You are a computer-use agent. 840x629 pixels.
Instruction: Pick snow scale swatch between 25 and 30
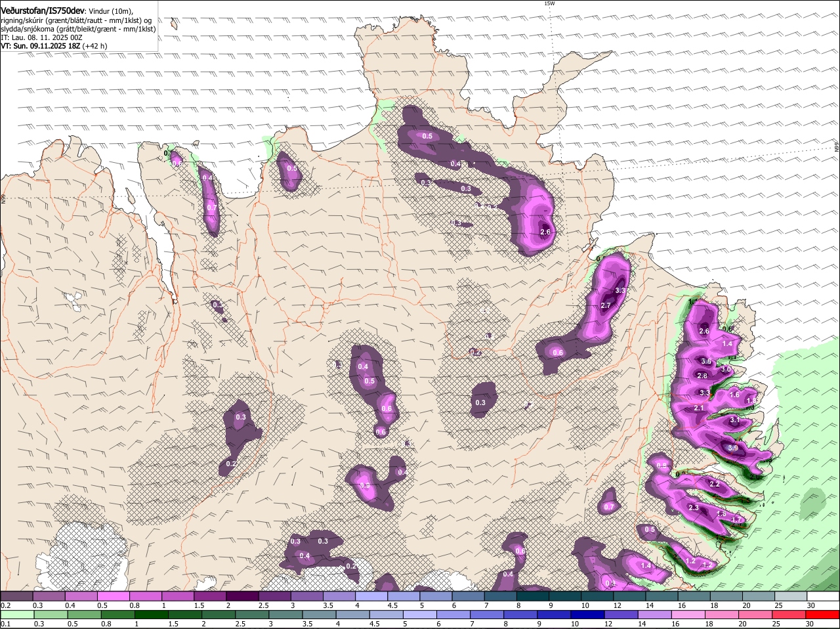pyautogui.click(x=791, y=596)
